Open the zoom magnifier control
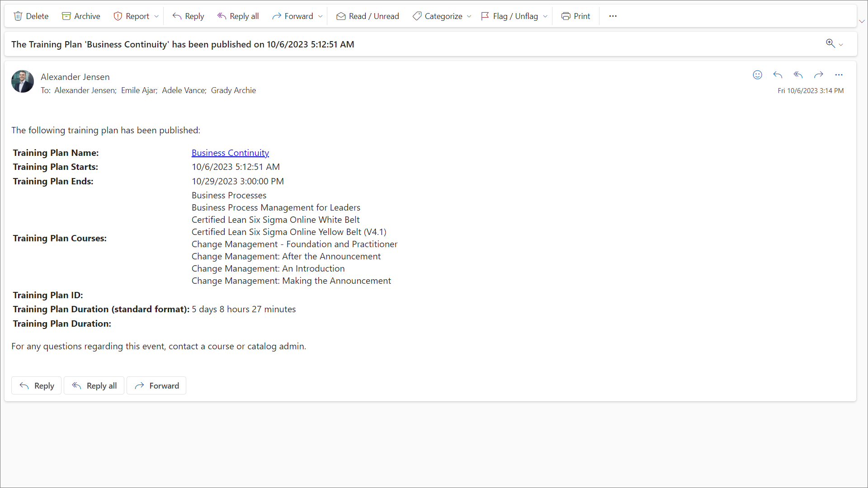The image size is (868, 488). click(830, 43)
